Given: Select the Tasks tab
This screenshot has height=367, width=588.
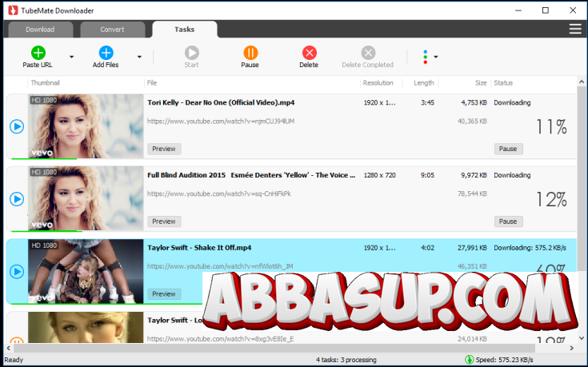Looking at the screenshot, I should point(185,30).
